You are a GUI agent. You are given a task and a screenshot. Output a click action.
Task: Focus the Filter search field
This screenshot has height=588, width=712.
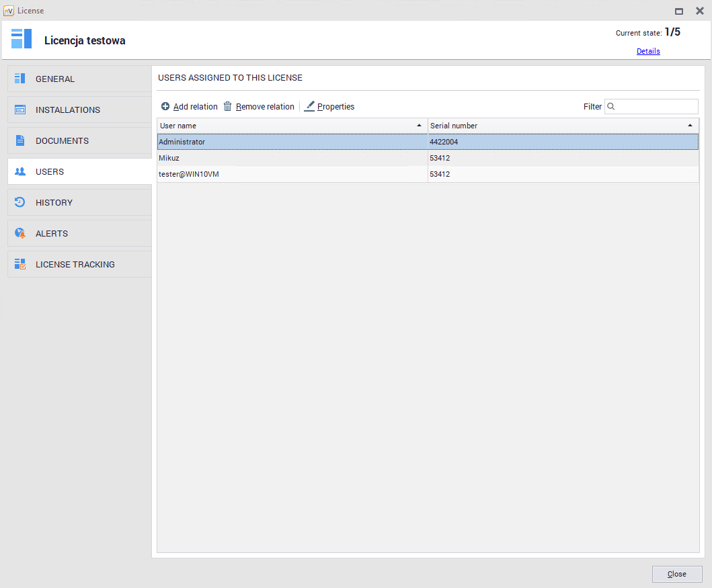[656, 106]
